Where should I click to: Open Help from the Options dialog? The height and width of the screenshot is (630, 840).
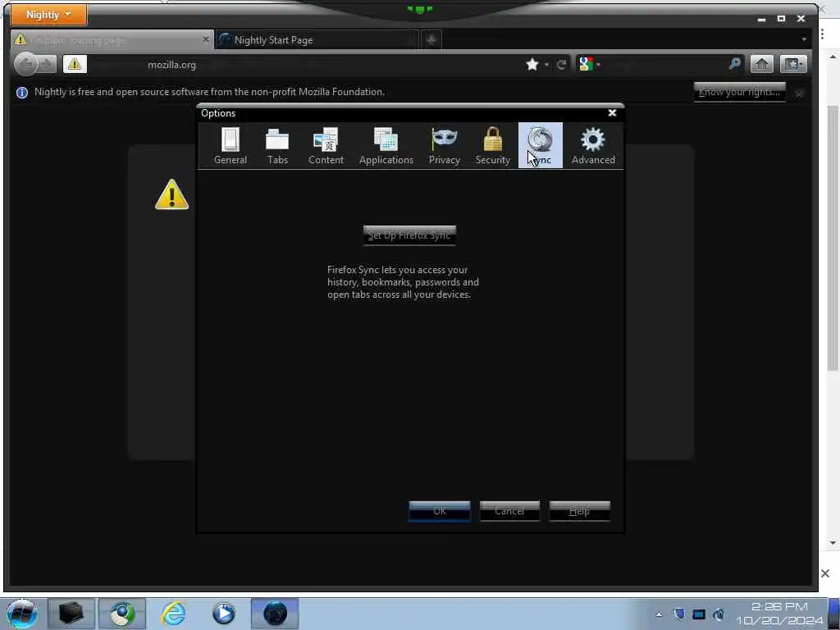579,510
